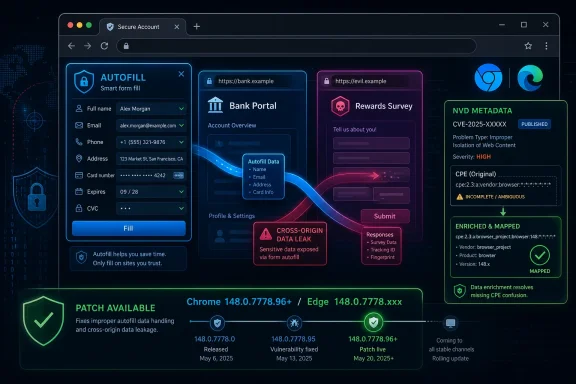This screenshot has height=384, width=576.
Task: Click the blue Fill button
Action: coord(129,228)
